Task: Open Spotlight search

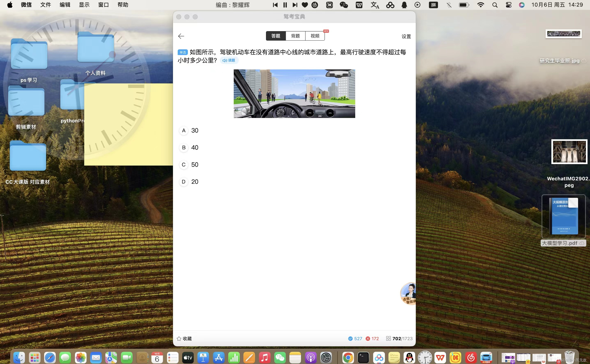Action: pyautogui.click(x=495, y=5)
